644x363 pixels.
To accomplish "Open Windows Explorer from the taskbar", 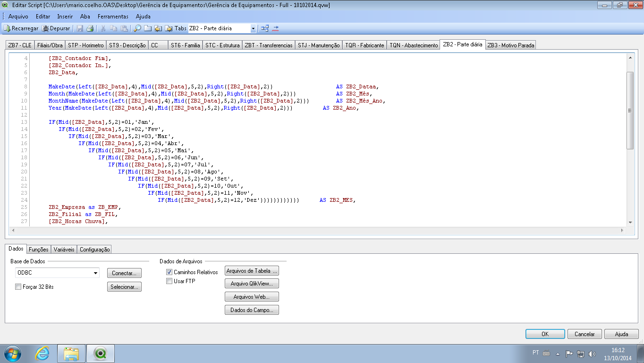I will (x=71, y=353).
